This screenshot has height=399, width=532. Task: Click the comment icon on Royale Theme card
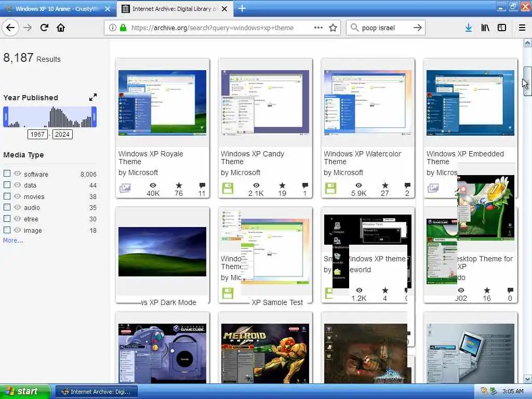click(202, 185)
